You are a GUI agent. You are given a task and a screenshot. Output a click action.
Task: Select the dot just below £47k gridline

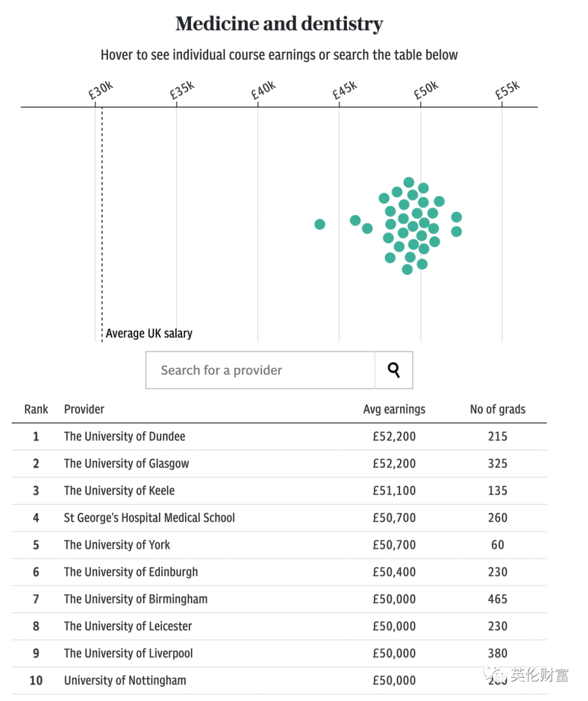pos(366,227)
